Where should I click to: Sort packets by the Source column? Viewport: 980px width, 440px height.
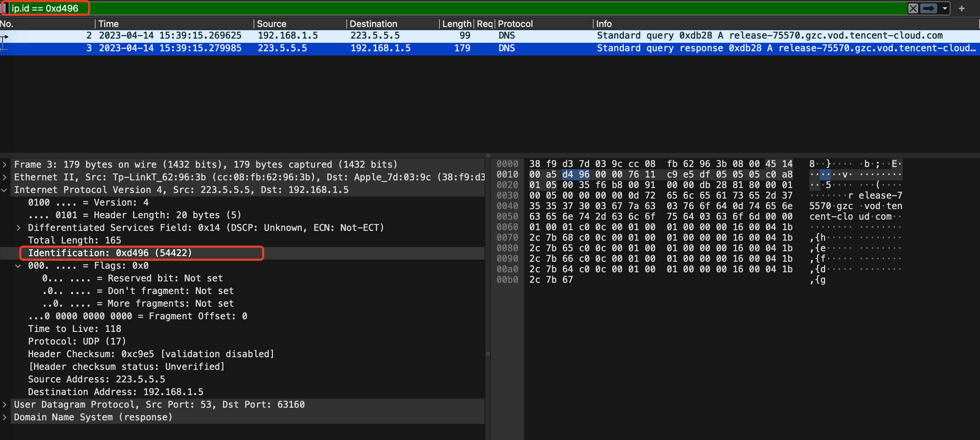click(x=300, y=24)
